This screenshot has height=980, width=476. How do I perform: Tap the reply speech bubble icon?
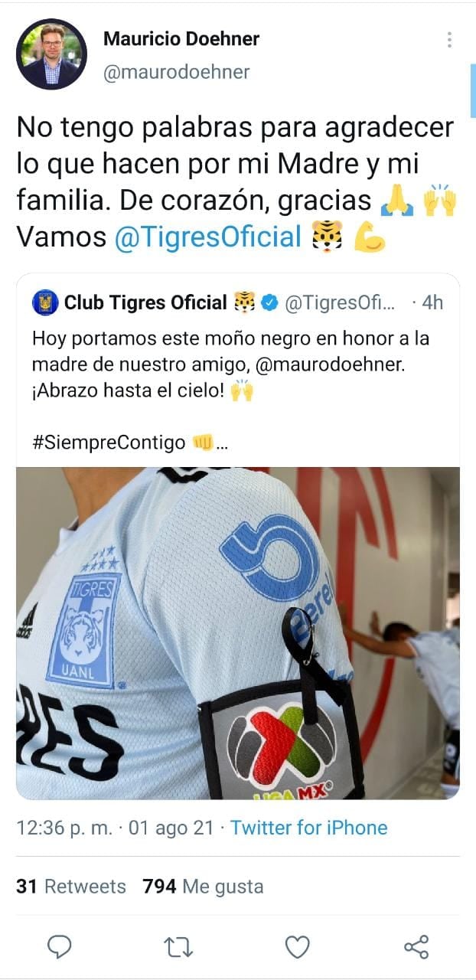point(59,947)
